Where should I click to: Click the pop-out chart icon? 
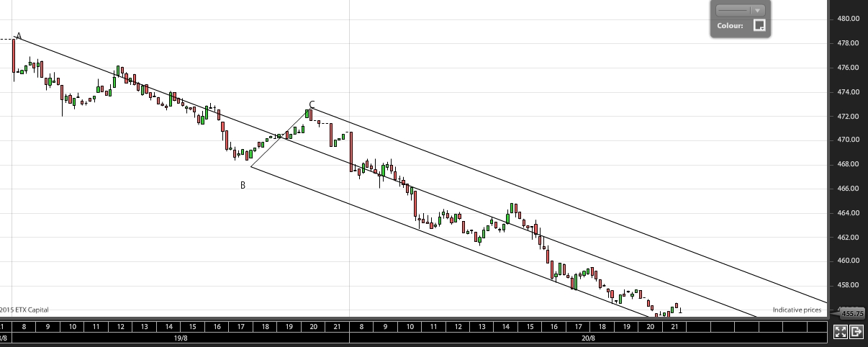[856, 332]
